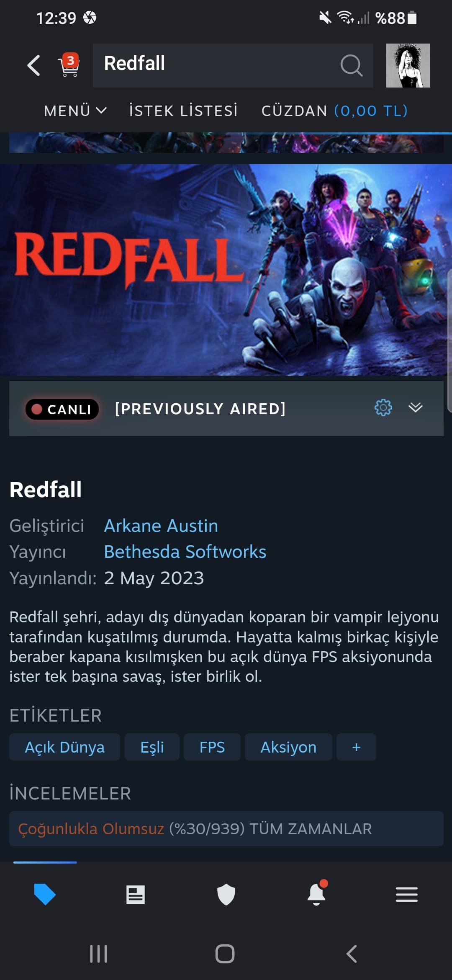Expand the broadcast panel double chevron
This screenshot has width=452, height=980.
(x=416, y=407)
